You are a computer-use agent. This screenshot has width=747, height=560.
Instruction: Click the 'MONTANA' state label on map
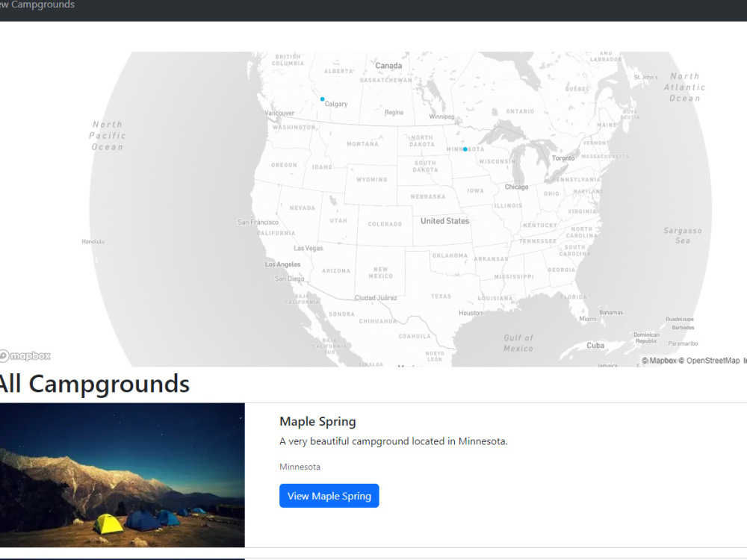coord(362,144)
